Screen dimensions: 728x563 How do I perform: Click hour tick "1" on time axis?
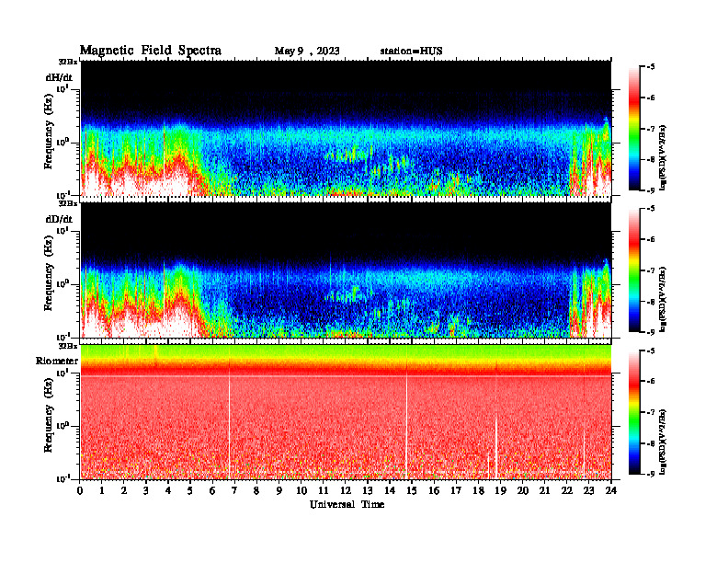(102, 490)
